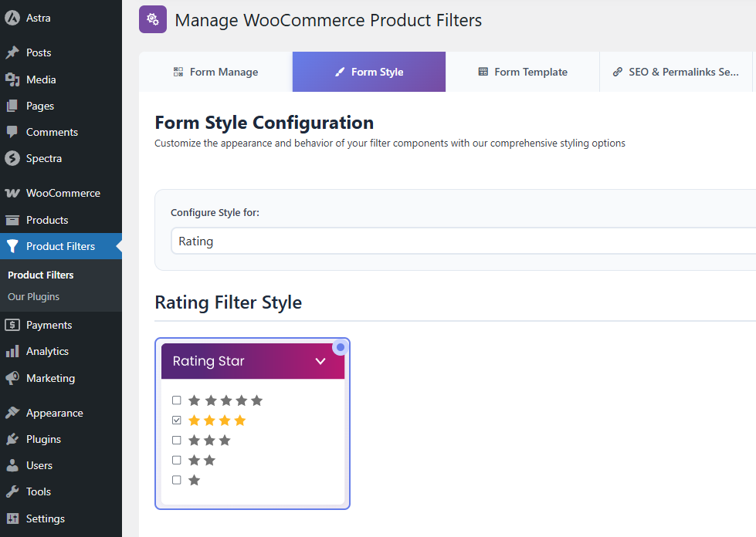Click the brush icon on Form Style tab
This screenshot has width=756, height=537.
click(x=340, y=72)
